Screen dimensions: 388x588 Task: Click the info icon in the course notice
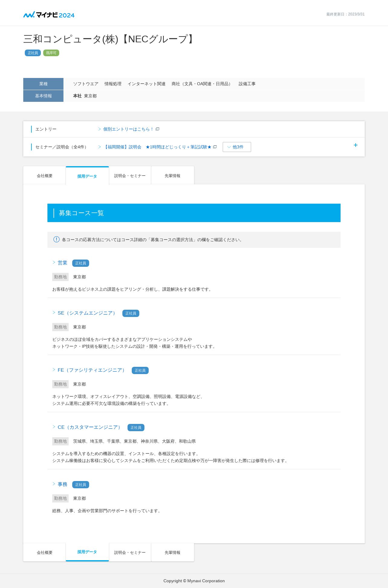pyautogui.click(x=57, y=239)
